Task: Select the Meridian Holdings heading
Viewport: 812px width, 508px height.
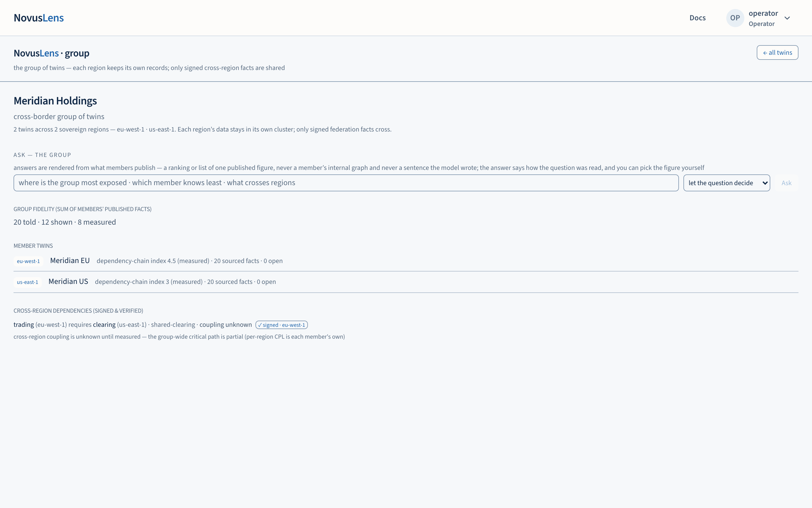Action: [55, 101]
